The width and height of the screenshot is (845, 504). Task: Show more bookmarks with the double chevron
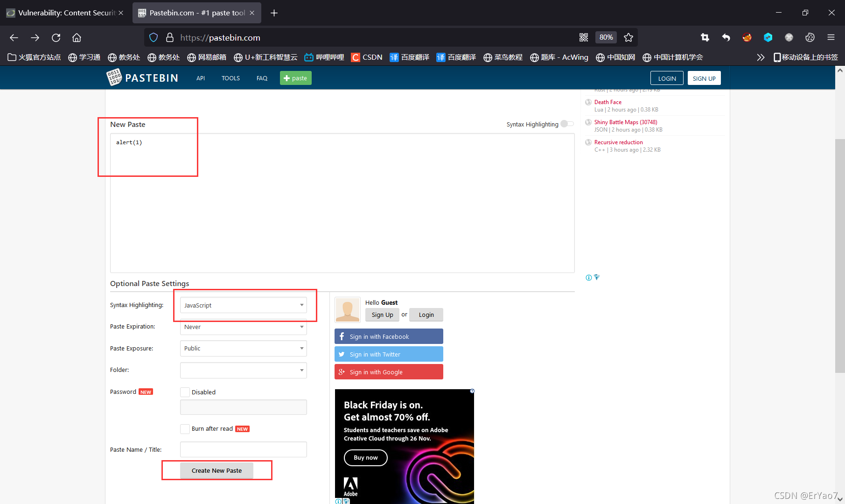761,57
